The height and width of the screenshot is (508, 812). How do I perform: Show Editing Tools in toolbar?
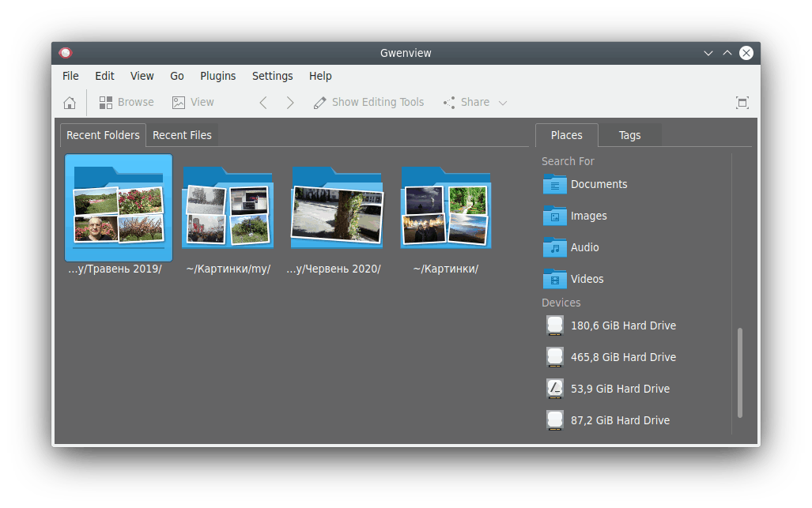tap(368, 103)
